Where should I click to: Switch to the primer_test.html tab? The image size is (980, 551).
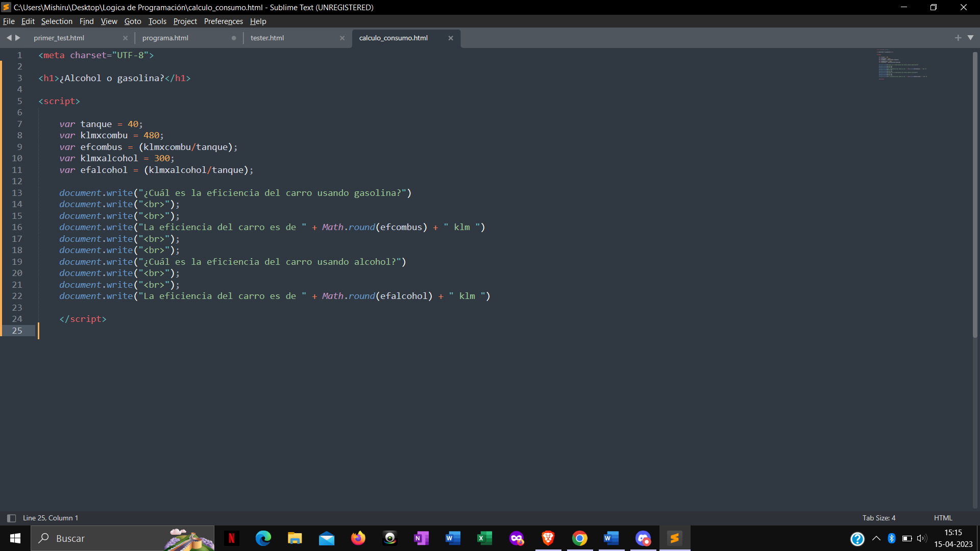pos(59,37)
